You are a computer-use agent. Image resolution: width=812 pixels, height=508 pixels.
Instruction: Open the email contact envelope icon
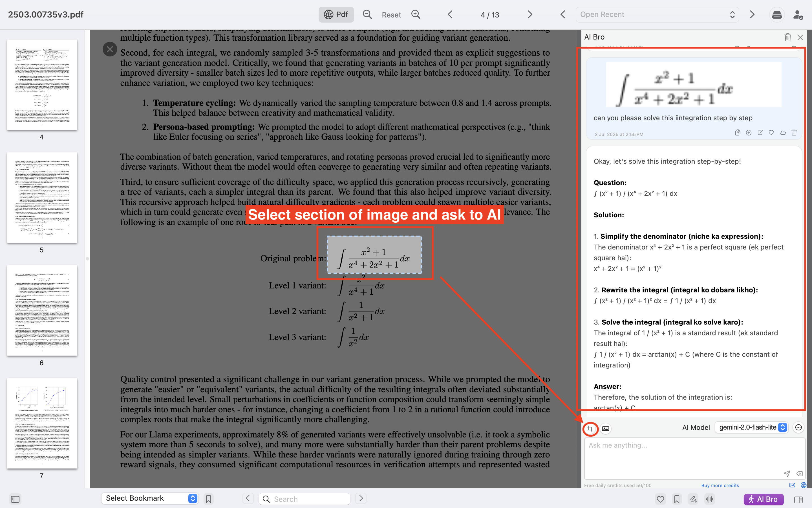pos(792,485)
